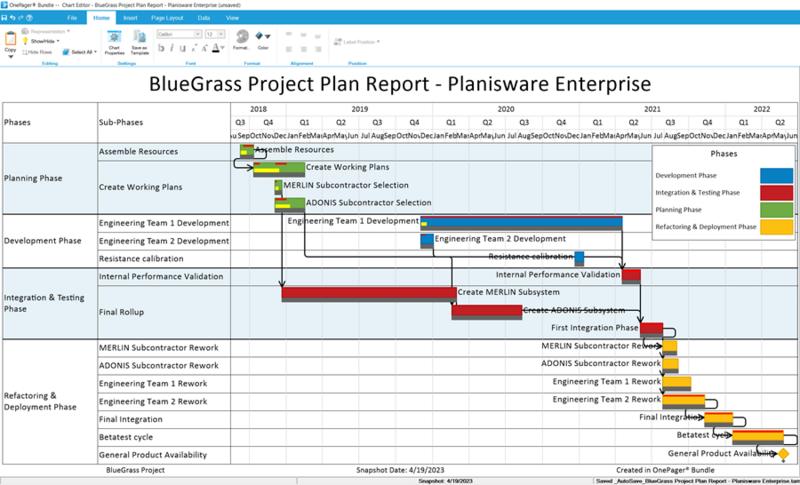Toggle bold formatting

point(161,48)
